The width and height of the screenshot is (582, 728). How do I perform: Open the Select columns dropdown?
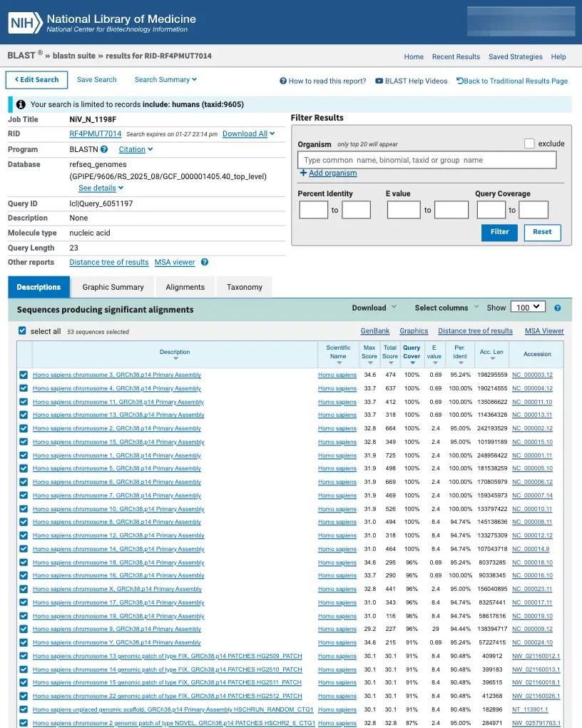[x=446, y=308]
